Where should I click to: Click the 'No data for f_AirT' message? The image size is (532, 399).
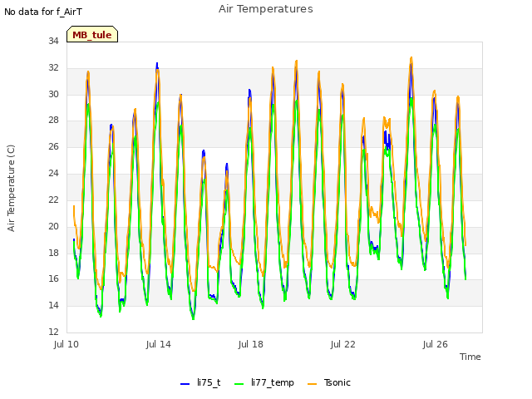[x=43, y=12]
